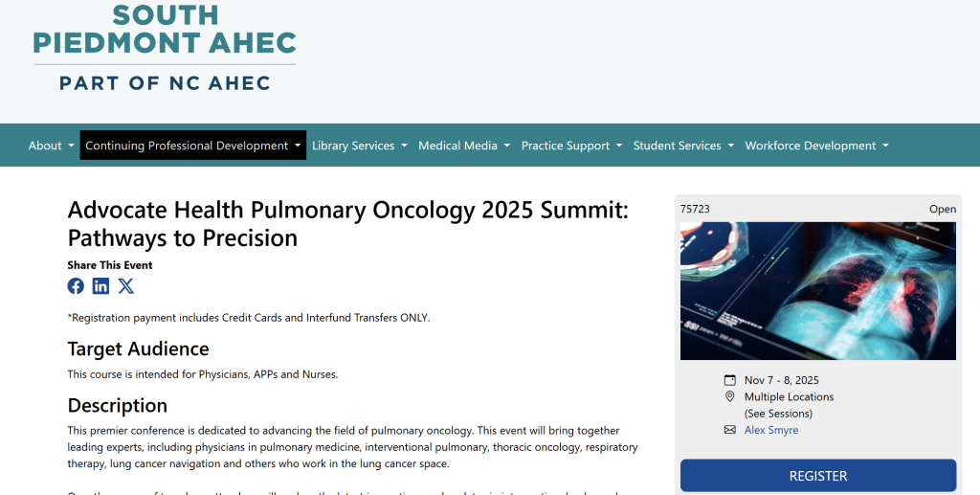Screen dimensions: 980x495
Task: Click the lung x-ray event image
Action: tap(818, 291)
